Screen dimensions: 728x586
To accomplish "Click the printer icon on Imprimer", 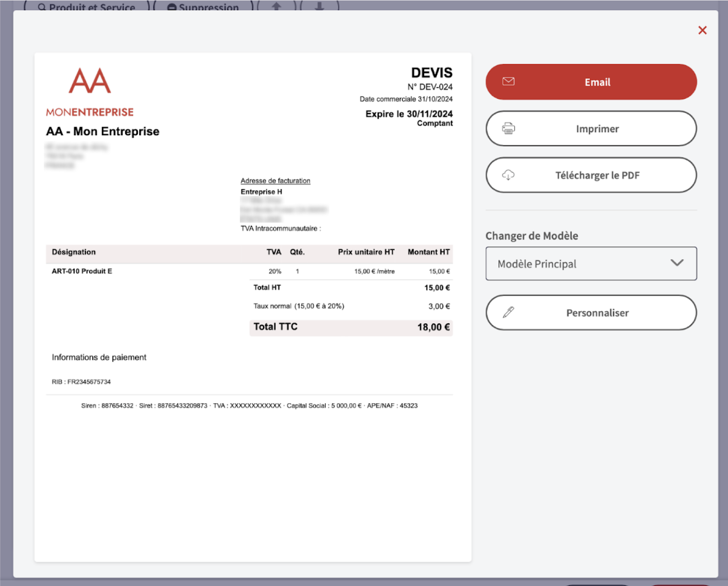I will tap(508, 128).
